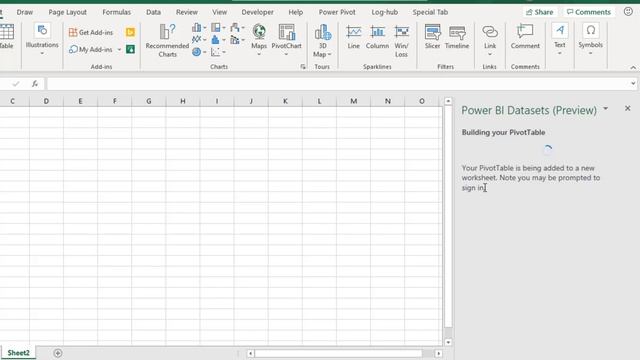This screenshot has width=640, height=360.
Task: Launch 3D Map
Action: click(x=322, y=40)
